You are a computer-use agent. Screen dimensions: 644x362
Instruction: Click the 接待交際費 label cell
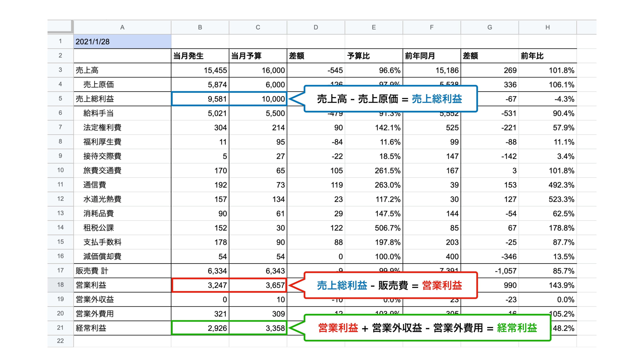122,156
